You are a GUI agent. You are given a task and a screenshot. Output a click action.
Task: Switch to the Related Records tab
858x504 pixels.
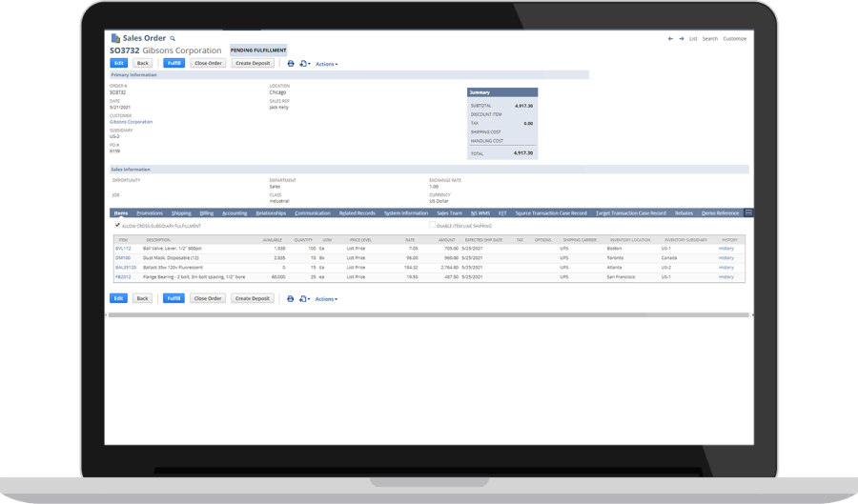pos(357,213)
